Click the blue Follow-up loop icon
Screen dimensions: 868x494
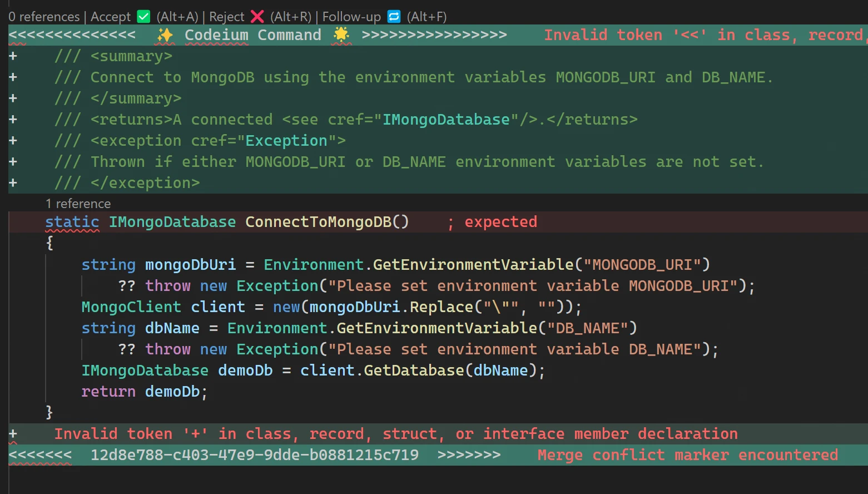[394, 17]
